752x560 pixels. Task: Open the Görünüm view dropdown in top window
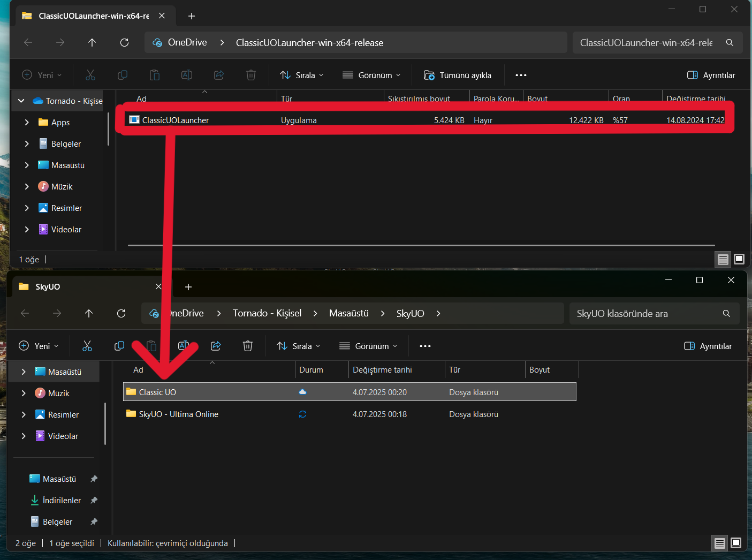(372, 75)
